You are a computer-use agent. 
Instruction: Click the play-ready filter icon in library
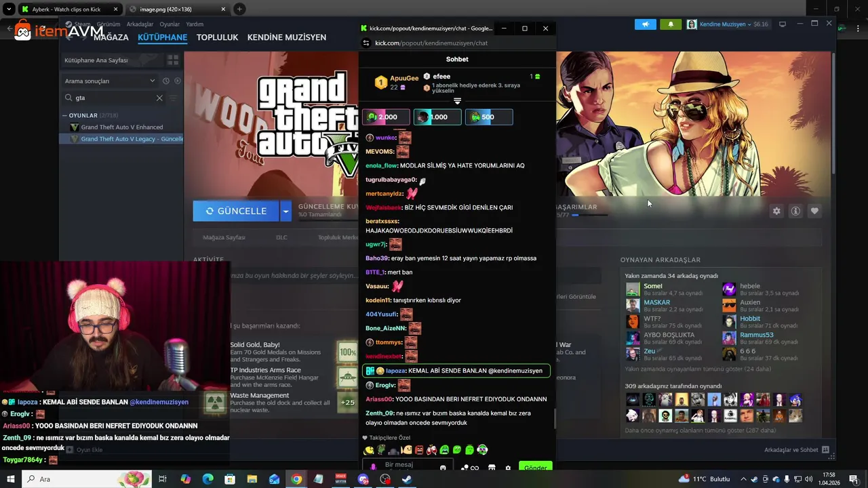178,81
